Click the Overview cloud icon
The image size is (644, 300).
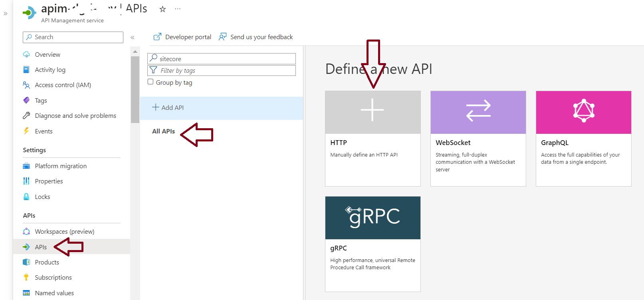pos(26,54)
